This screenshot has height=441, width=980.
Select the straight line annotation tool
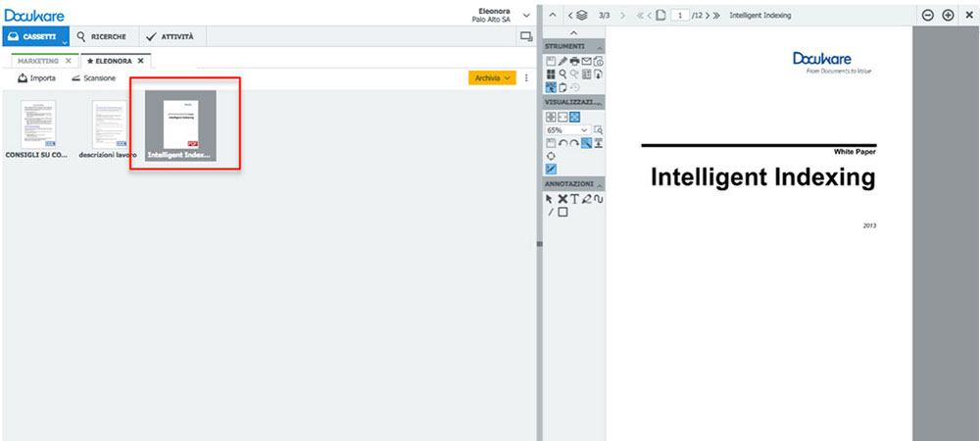coord(551,213)
